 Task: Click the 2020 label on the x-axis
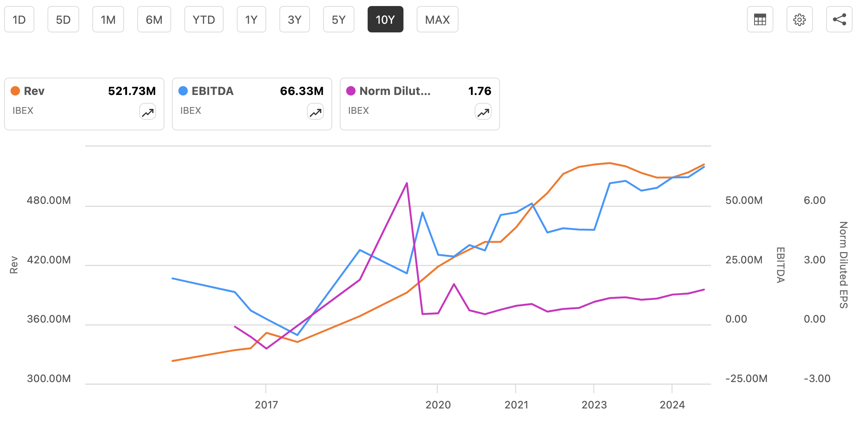pos(438,405)
